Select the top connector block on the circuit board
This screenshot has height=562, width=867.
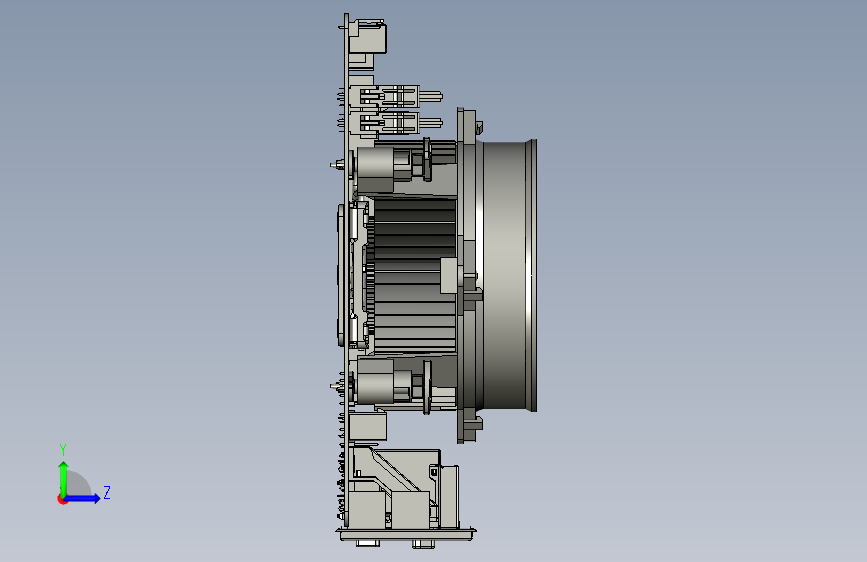pyautogui.click(x=367, y=37)
